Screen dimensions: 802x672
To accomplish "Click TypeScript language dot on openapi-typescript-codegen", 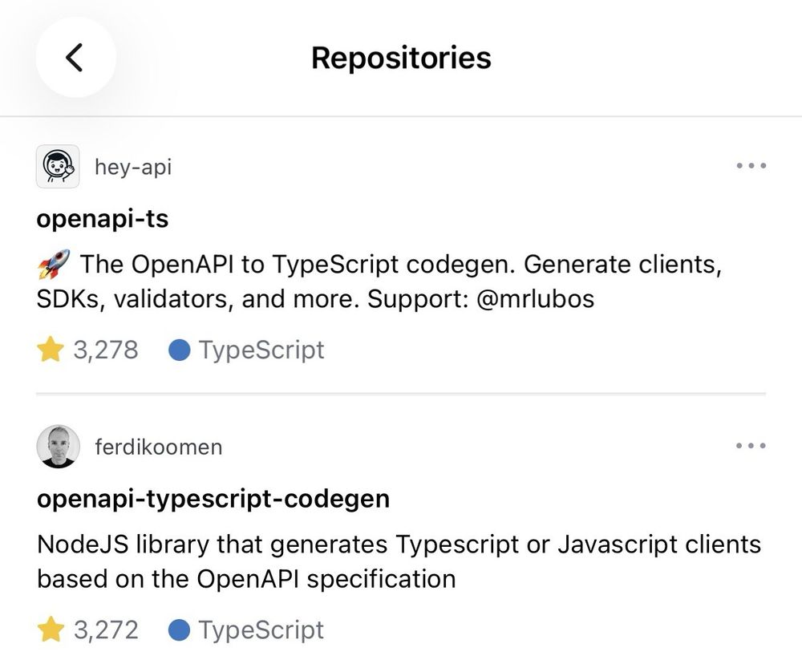I will [x=180, y=629].
